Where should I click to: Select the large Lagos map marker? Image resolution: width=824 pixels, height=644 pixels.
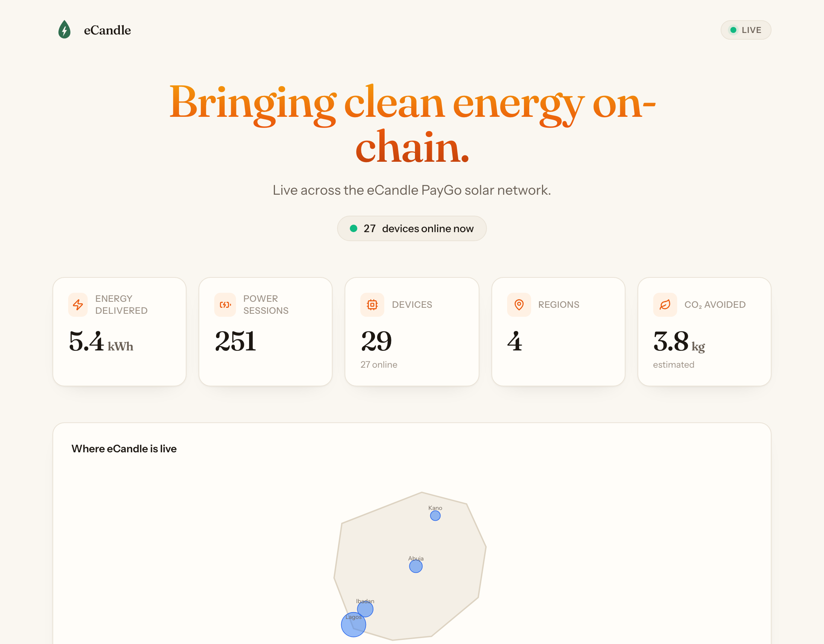(x=354, y=625)
